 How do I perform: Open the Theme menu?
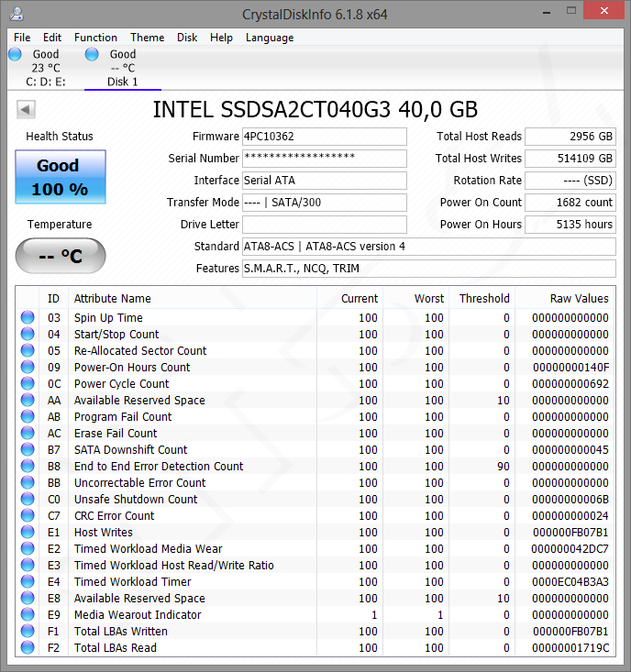147,38
